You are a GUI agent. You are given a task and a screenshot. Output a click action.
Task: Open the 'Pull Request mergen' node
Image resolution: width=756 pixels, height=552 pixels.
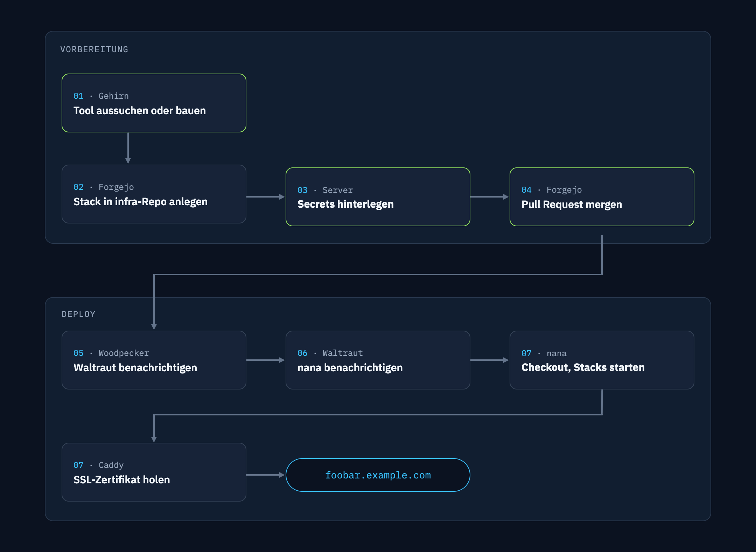[602, 197]
